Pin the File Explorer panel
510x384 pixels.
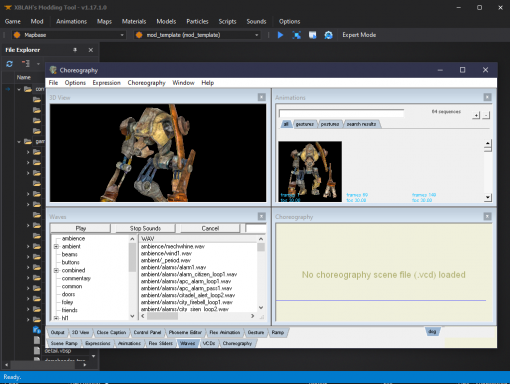click(75, 50)
